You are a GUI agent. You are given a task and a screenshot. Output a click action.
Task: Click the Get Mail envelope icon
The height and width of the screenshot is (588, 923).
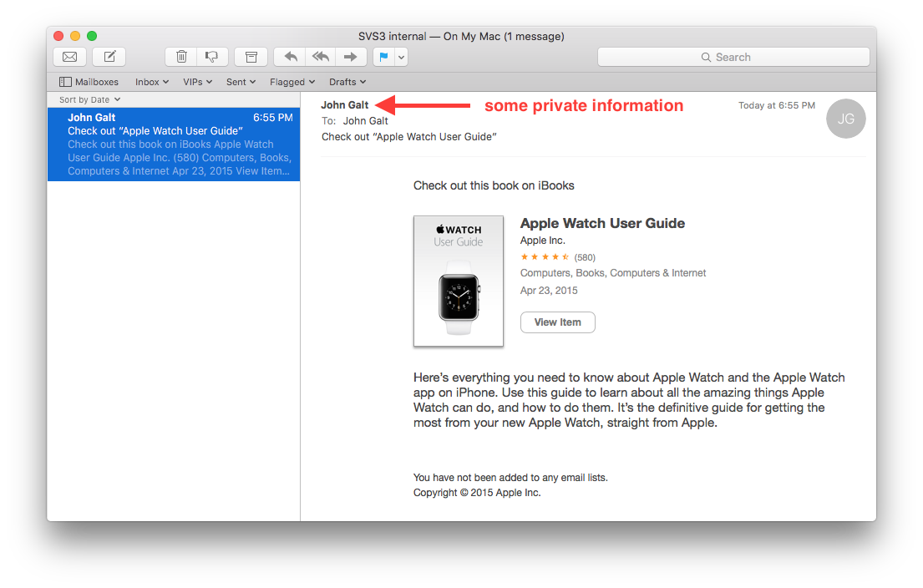click(70, 57)
